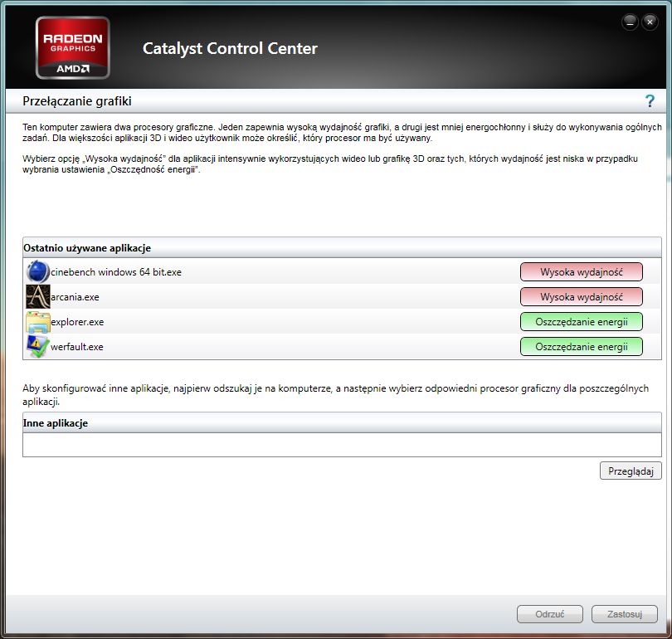The image size is (672, 639).
Task: Click the Przełączanie grafiki page title
Action: pyautogui.click(x=76, y=101)
